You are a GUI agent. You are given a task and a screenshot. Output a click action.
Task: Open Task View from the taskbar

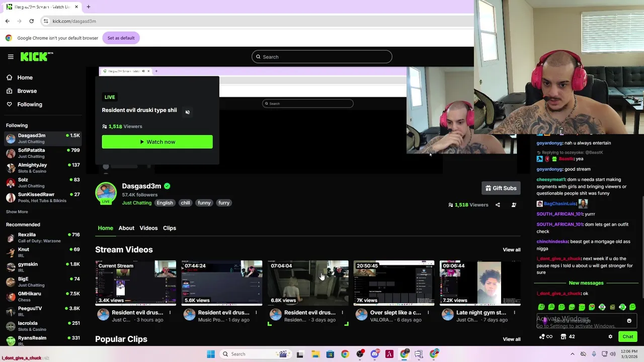pyautogui.click(x=300, y=354)
